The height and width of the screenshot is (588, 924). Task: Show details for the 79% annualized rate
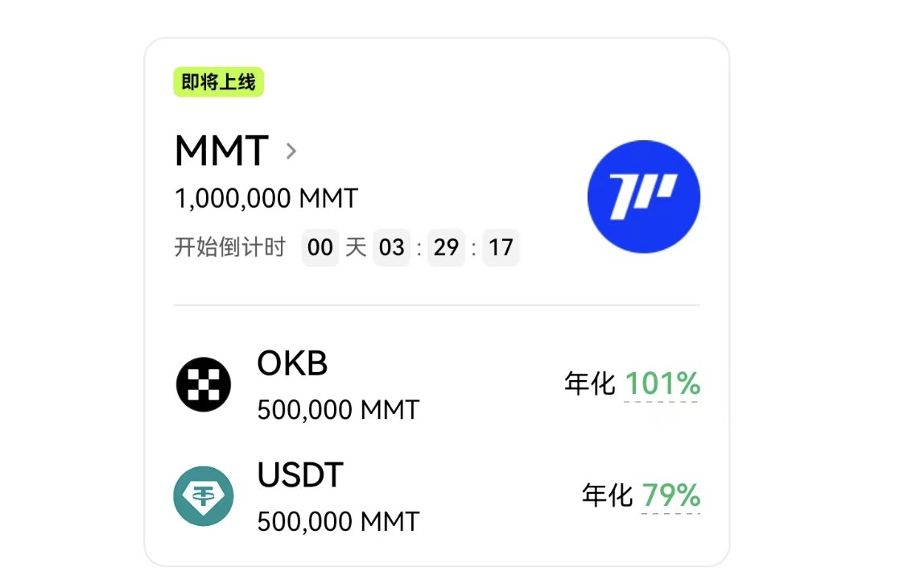coord(670,495)
